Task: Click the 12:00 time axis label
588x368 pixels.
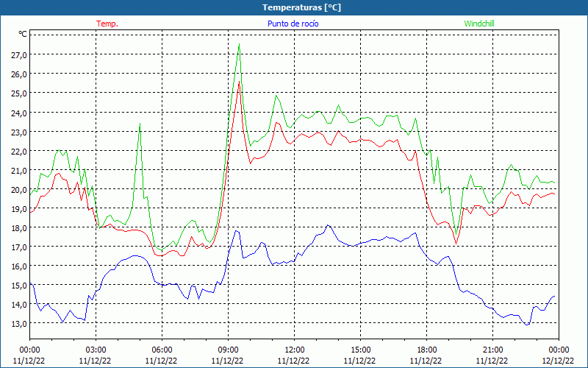Action: click(x=295, y=350)
